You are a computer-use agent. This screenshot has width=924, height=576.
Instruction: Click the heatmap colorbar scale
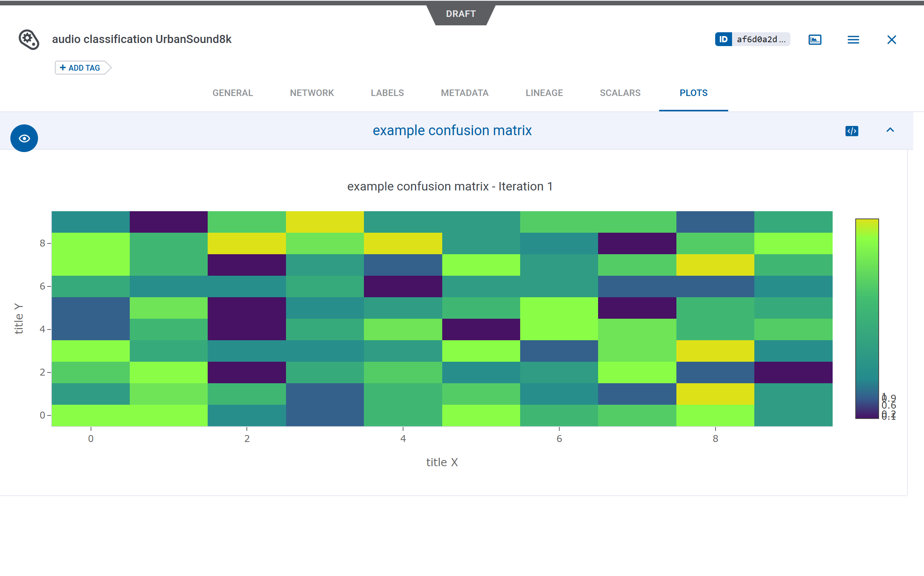coord(867,319)
